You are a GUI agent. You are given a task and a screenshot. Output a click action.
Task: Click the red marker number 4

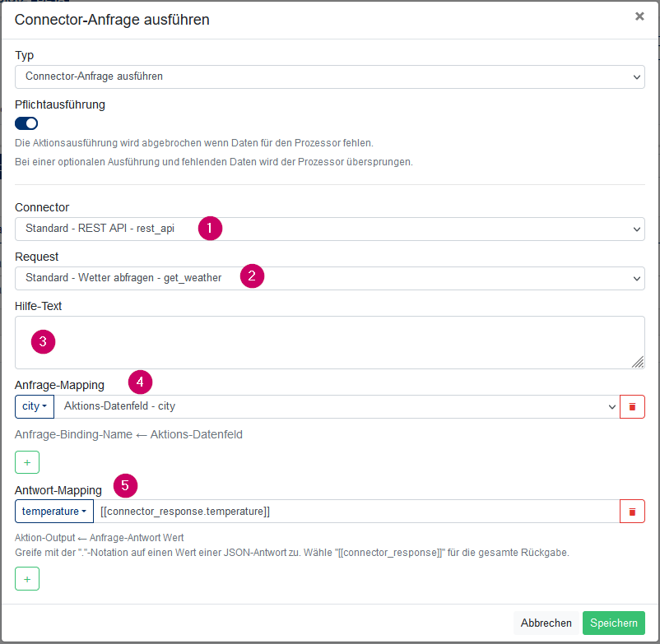(x=140, y=382)
